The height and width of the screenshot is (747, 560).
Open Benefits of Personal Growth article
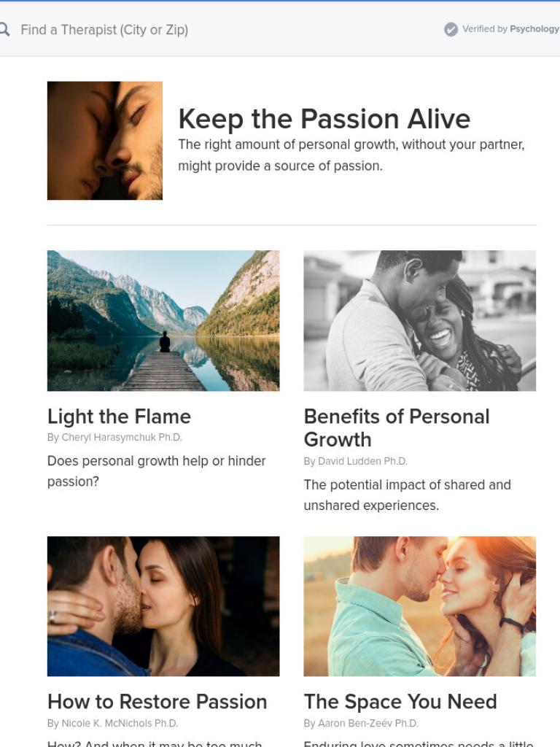(397, 427)
